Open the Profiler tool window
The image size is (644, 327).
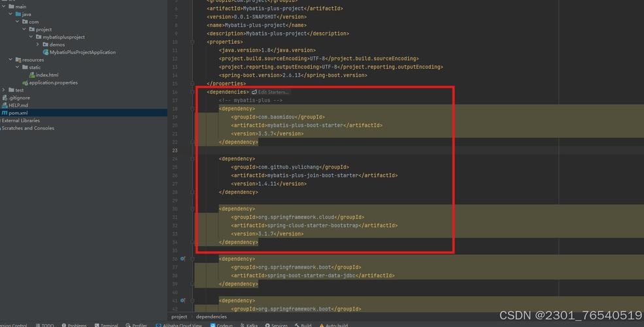coord(137,325)
